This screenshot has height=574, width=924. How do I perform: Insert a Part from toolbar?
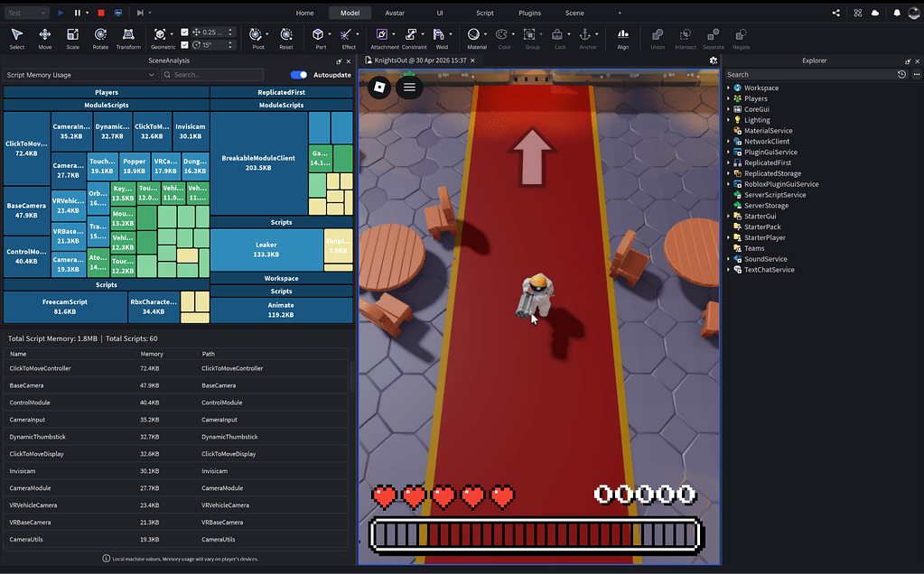318,34
